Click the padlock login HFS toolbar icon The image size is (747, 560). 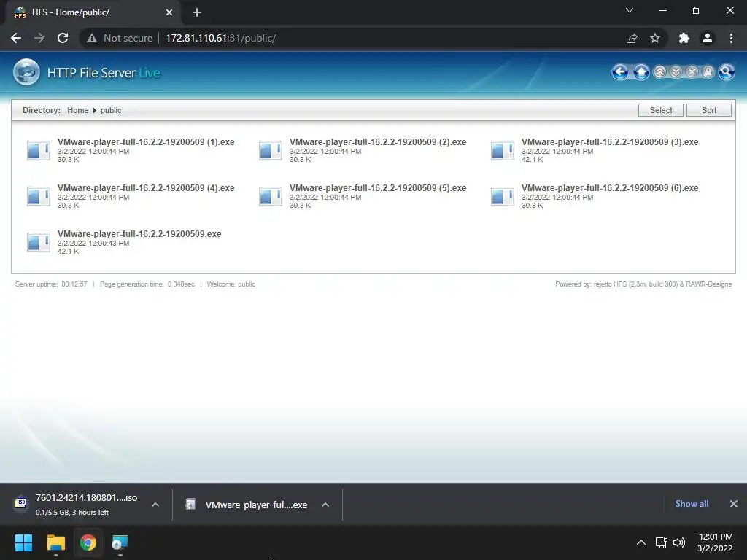coord(708,72)
